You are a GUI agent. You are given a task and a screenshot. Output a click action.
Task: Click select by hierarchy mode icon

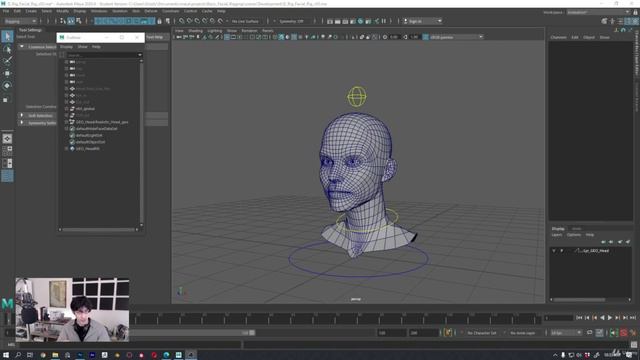click(63, 21)
